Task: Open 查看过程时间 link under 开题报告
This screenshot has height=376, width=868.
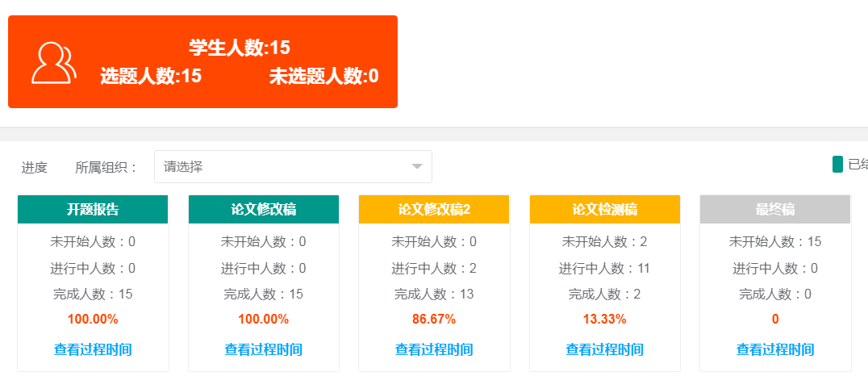Action: pos(93,349)
